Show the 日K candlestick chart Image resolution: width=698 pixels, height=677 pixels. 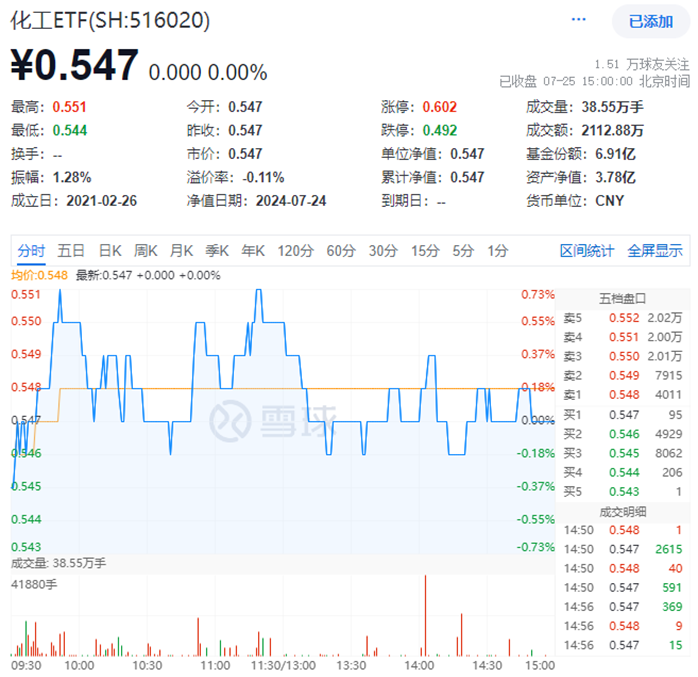click(x=109, y=251)
